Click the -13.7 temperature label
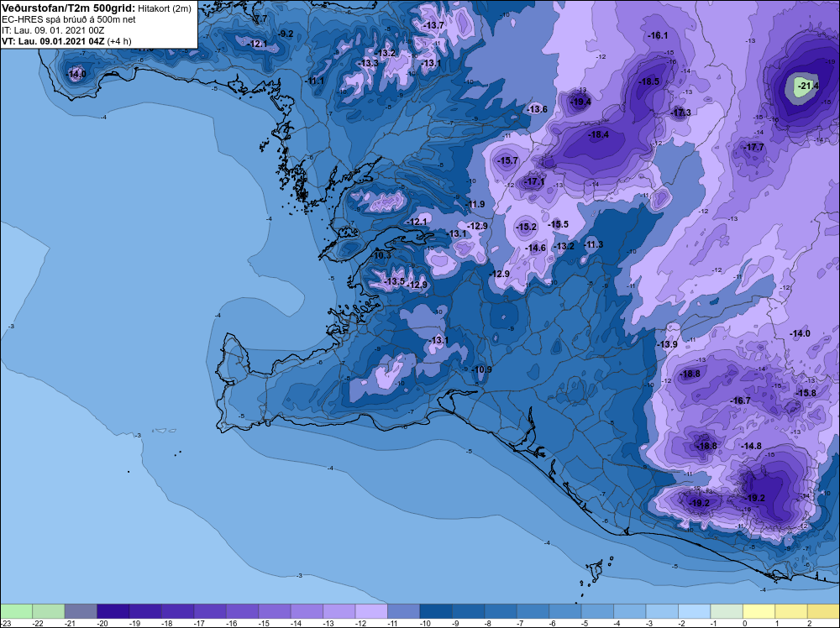 pyautogui.click(x=434, y=25)
